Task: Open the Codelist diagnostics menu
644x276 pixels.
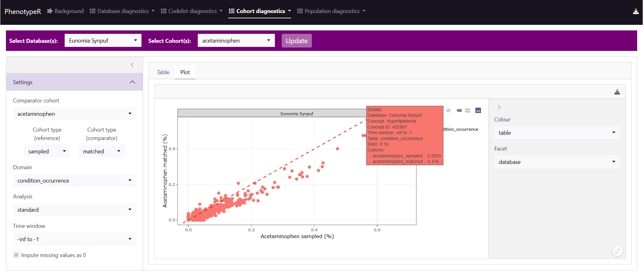Action: click(x=192, y=11)
